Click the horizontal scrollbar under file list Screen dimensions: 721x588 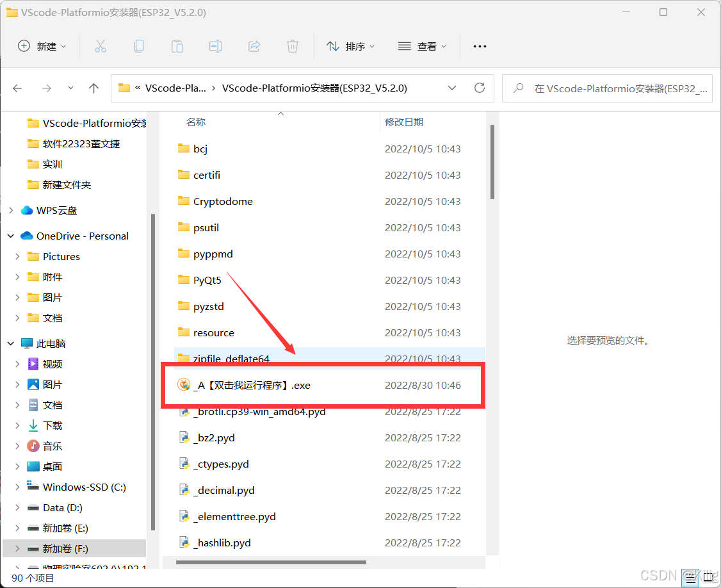tap(271, 562)
